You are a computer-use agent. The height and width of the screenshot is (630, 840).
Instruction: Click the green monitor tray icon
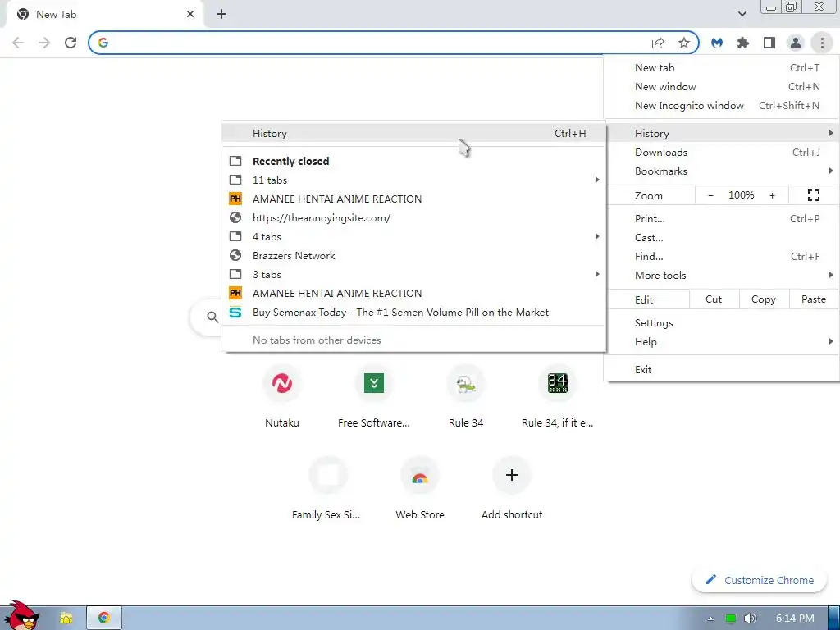coord(731,619)
